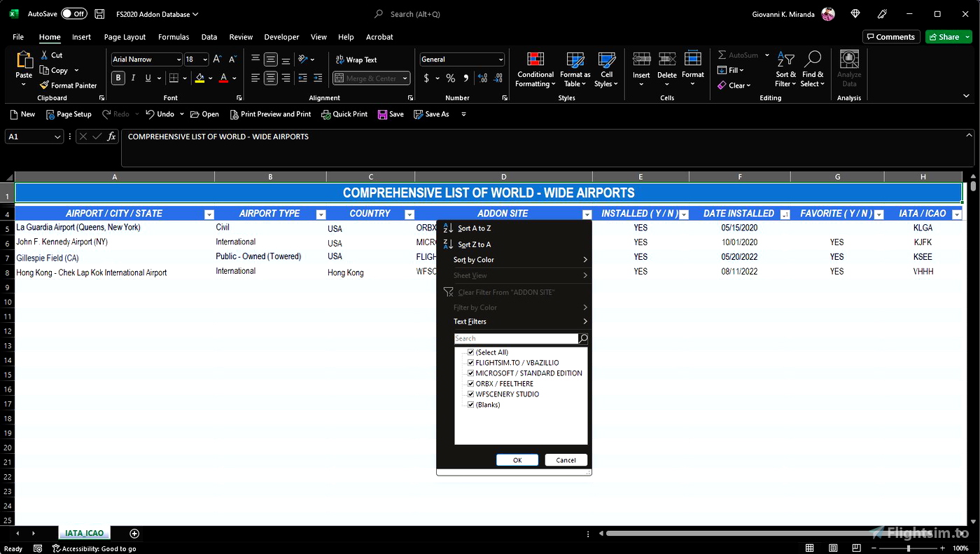This screenshot has height=554, width=980.
Task: Open the Name Box dropdown
Action: tap(58, 137)
